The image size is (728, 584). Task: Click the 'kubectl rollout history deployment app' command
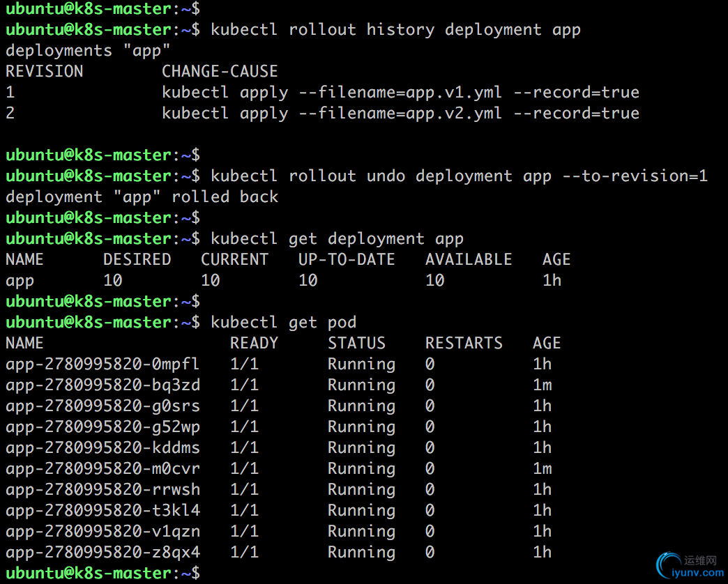pos(395,30)
